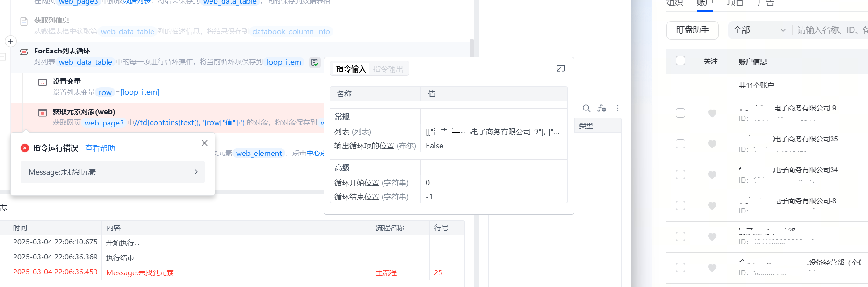This screenshot has height=287, width=868.
Task: Click the search magnifier icon in variables panel
Action: tap(586, 109)
